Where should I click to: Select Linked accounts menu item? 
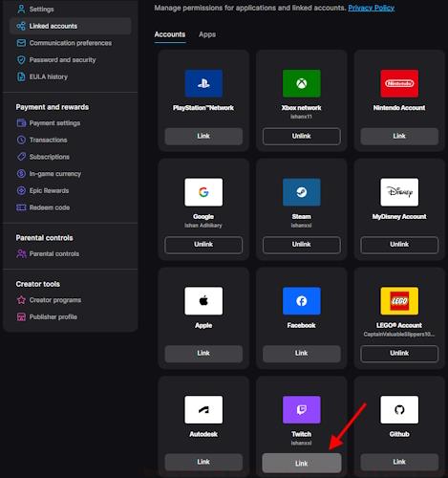tap(70, 26)
